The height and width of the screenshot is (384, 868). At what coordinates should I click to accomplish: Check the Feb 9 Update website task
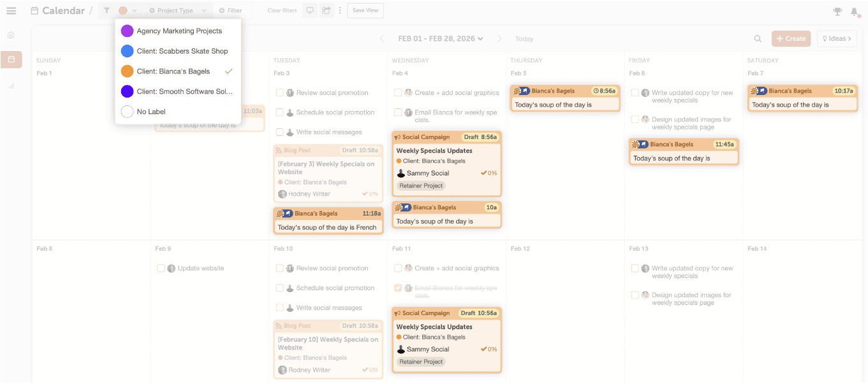pos(161,269)
